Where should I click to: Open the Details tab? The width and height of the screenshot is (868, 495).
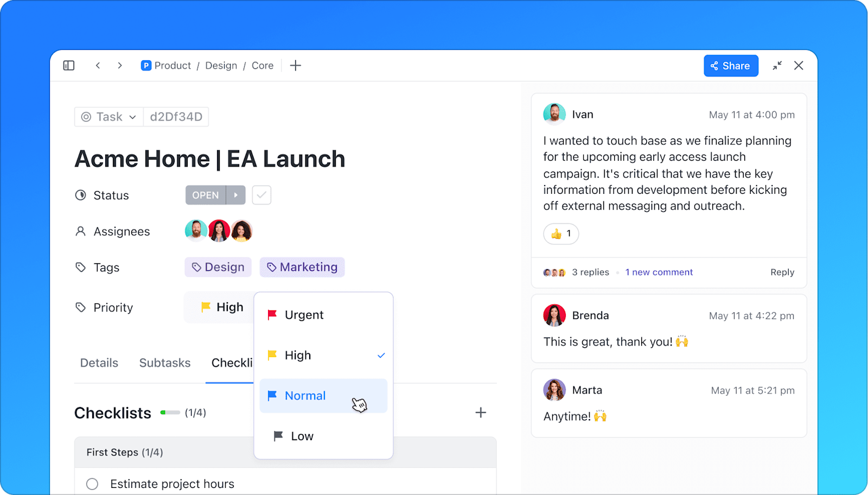pos(99,363)
